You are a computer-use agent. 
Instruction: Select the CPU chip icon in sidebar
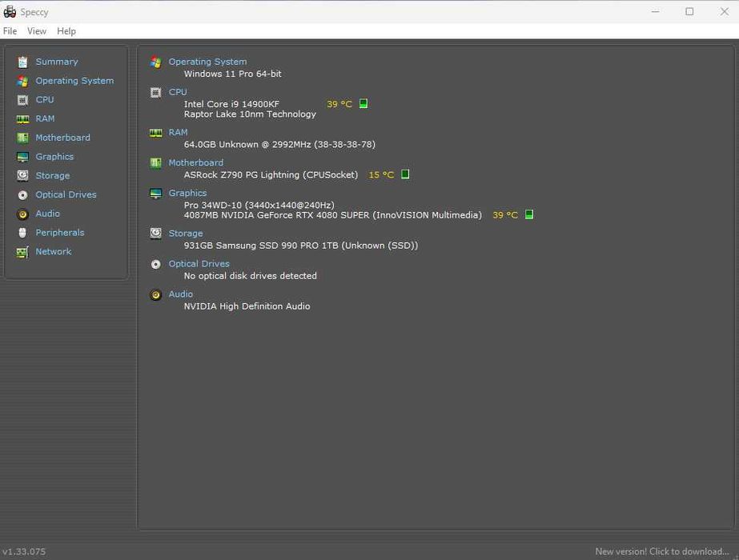(x=22, y=100)
